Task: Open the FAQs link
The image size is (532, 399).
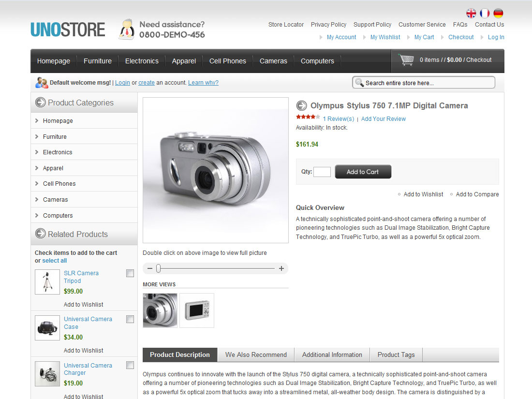Action: [460, 25]
